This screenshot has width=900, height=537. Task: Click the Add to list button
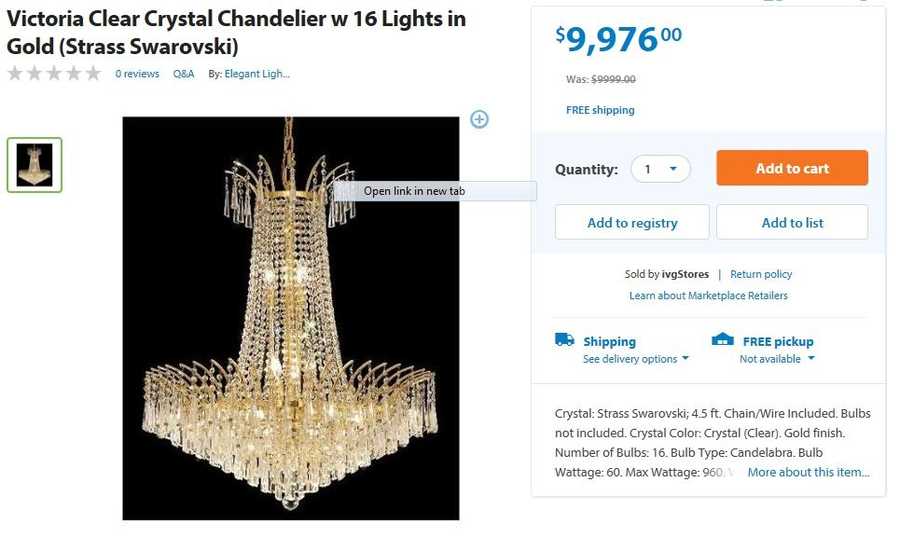tap(792, 223)
